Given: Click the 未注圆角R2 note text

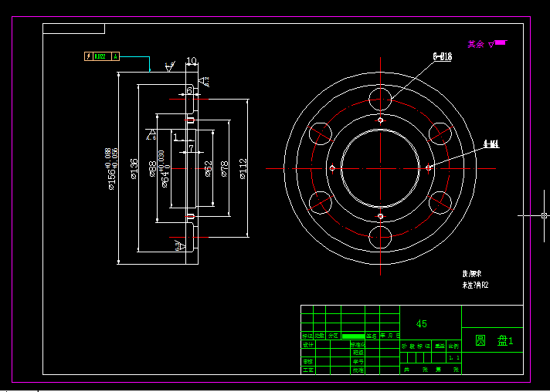Looking at the screenshot, I should [x=475, y=286].
